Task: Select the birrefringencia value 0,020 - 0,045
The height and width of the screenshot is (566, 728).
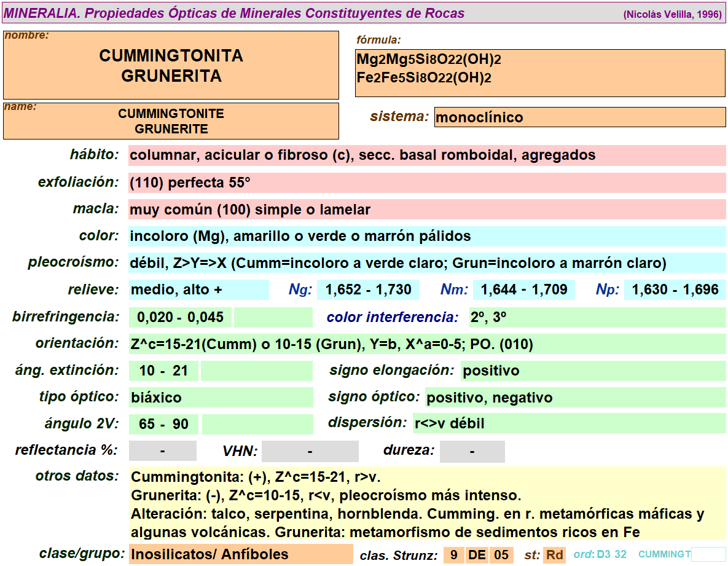Action: (180, 317)
